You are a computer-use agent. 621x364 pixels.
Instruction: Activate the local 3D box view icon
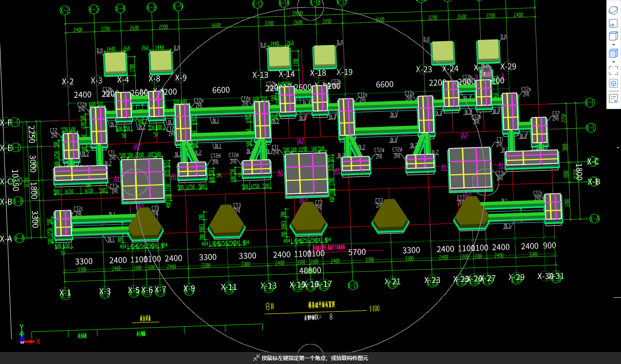[613, 83]
